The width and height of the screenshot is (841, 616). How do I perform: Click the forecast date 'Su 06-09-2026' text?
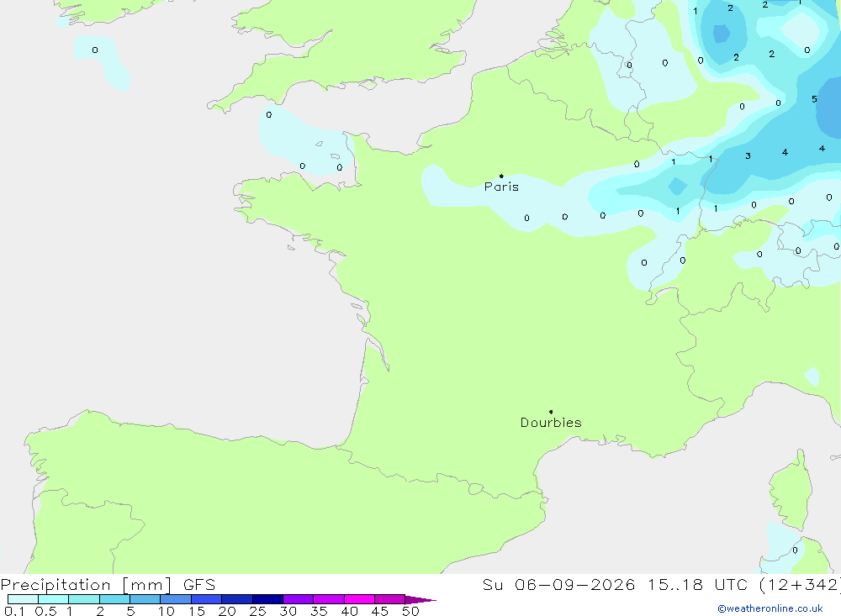click(558, 584)
